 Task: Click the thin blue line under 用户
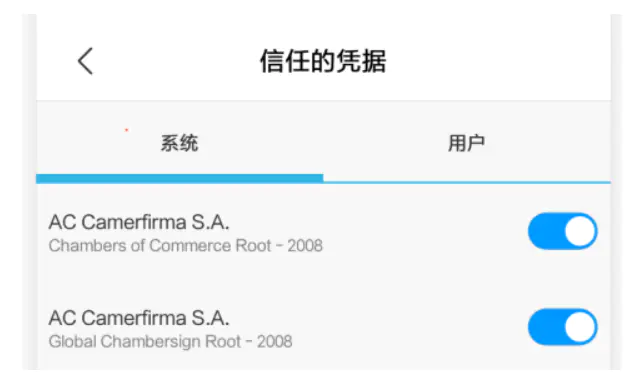click(467, 182)
